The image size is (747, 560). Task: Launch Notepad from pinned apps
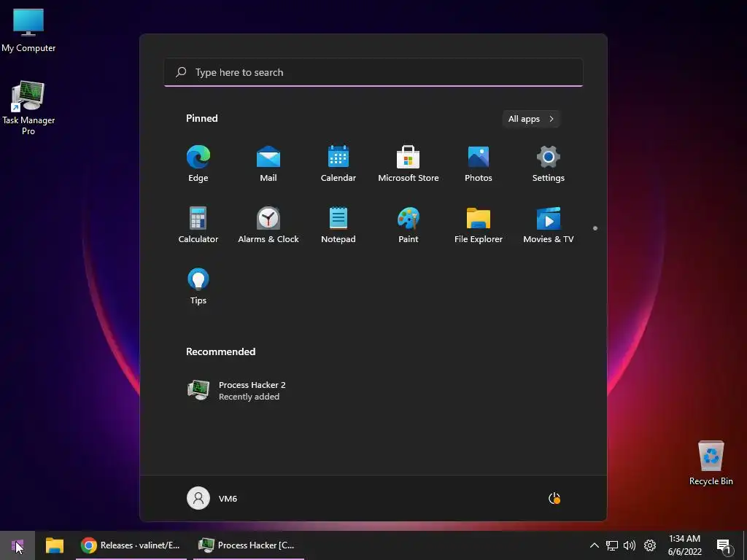[x=338, y=225]
